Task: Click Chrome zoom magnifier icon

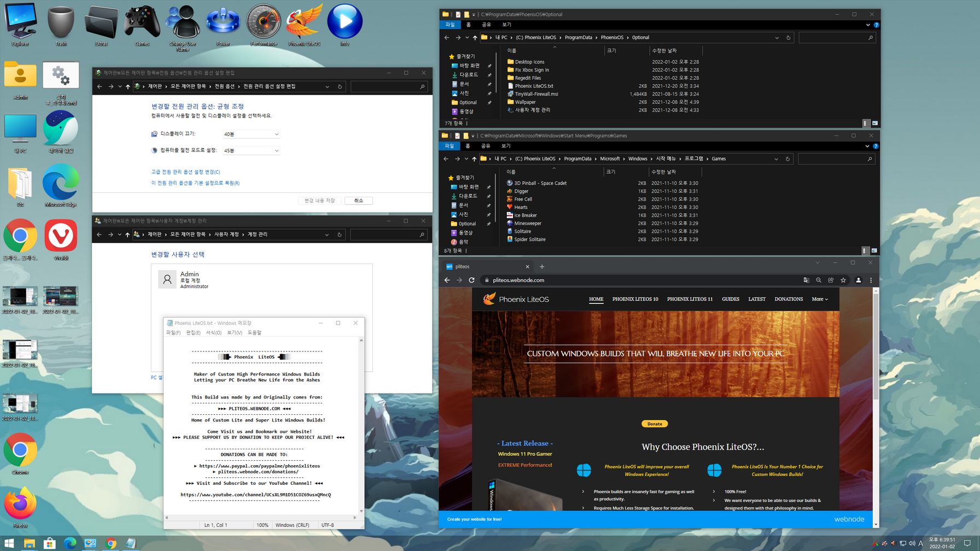Action: (x=819, y=280)
